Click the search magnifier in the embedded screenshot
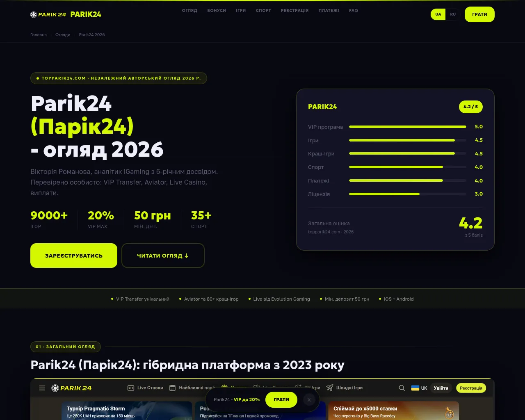The width and height of the screenshot is (525, 420). 402,388
